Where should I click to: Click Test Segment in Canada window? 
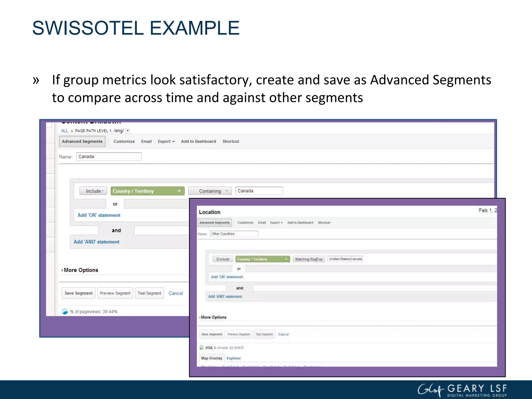pos(149,293)
